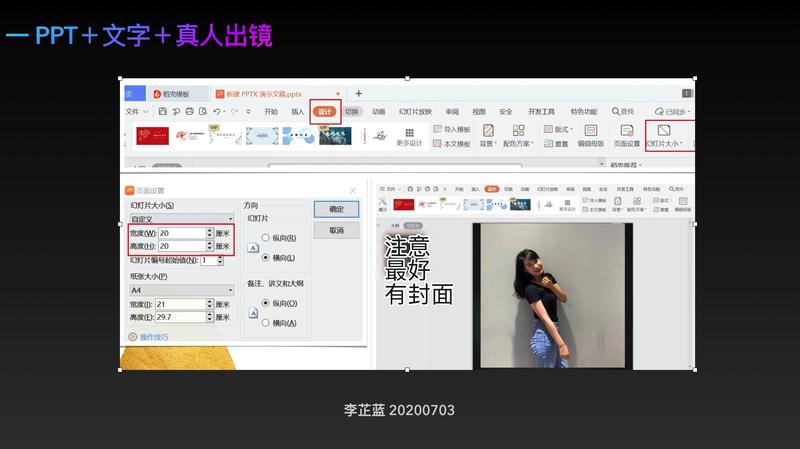
Task: Click the 重置 reset icon
Action: pos(548,143)
